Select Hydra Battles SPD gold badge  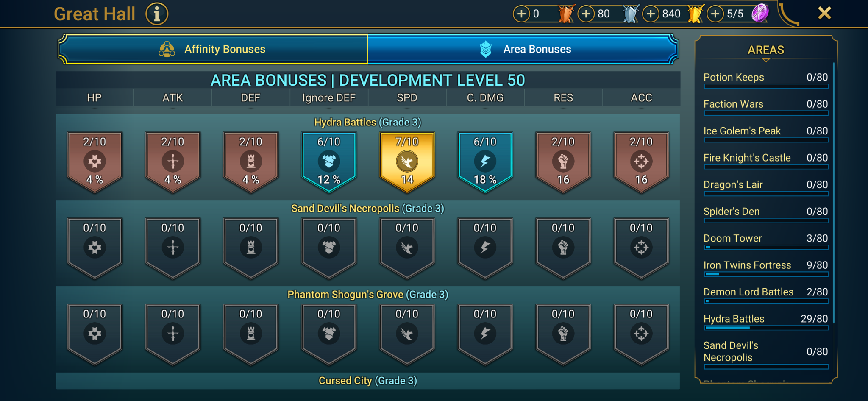click(407, 162)
